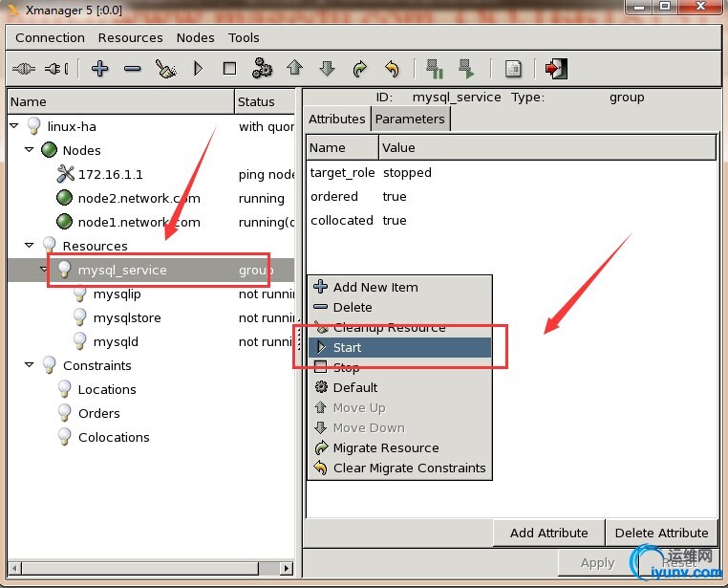Image resolution: width=728 pixels, height=588 pixels.
Task: Open the Tools menu
Action: click(x=244, y=37)
